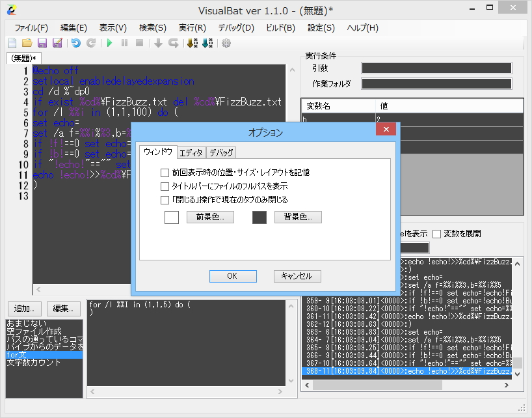This screenshot has height=418, width=532.
Task: Open the 検索(S) menu
Action: pos(153,28)
